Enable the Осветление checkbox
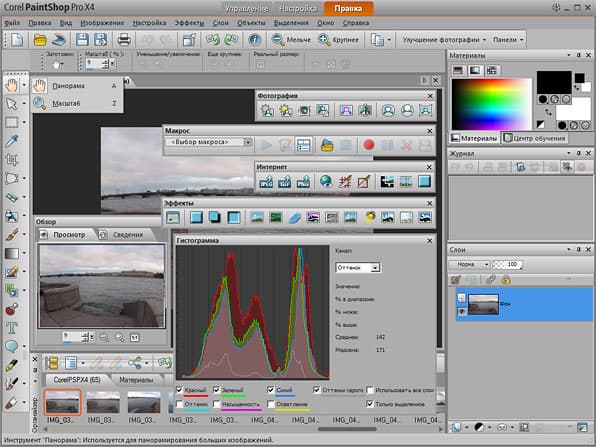This screenshot has width=596, height=447. click(x=271, y=404)
